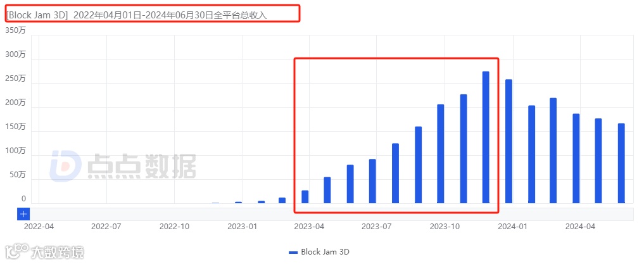Click the chart title with Block Jam 3D
This screenshot has width=644, height=264.
136,16
